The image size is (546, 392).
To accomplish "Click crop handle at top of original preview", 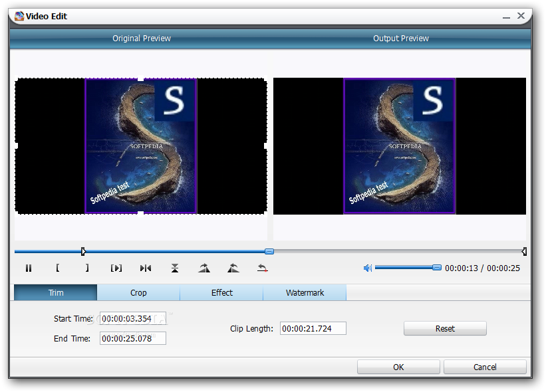I will tap(141, 79).
